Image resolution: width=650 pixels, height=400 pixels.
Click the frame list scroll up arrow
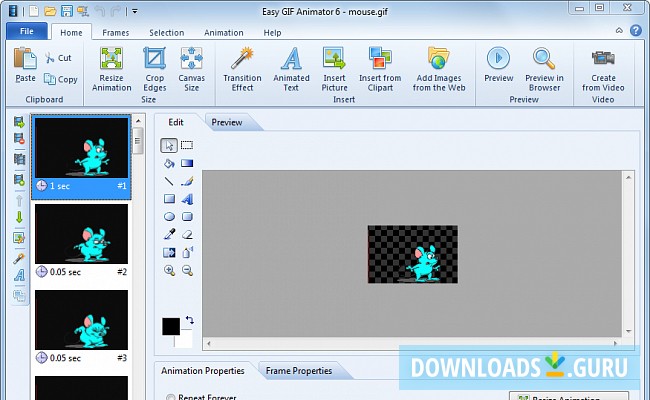(x=138, y=121)
